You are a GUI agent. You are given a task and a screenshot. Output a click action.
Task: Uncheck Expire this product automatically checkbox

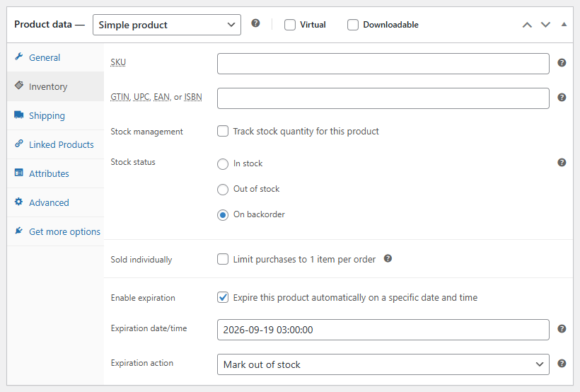point(223,297)
